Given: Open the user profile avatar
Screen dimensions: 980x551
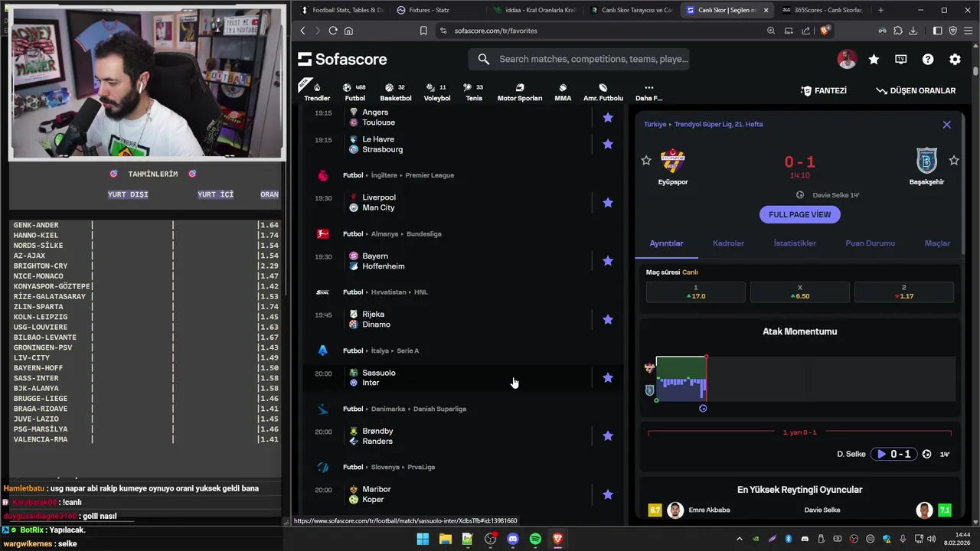Looking at the screenshot, I should coord(847,59).
